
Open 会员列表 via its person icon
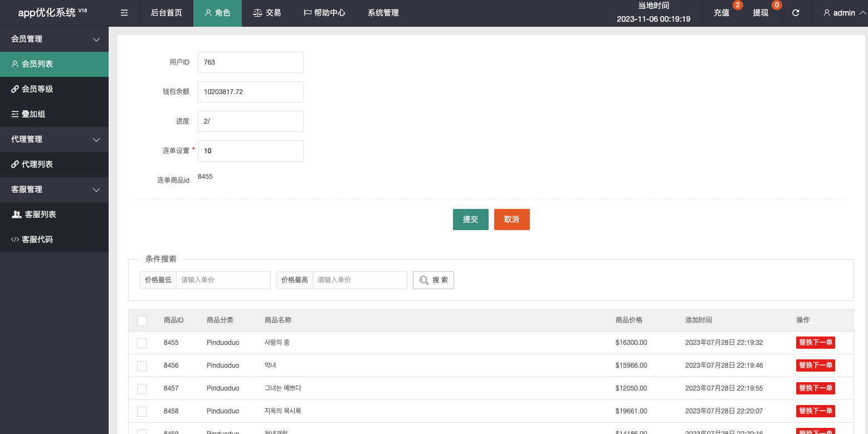[15, 64]
